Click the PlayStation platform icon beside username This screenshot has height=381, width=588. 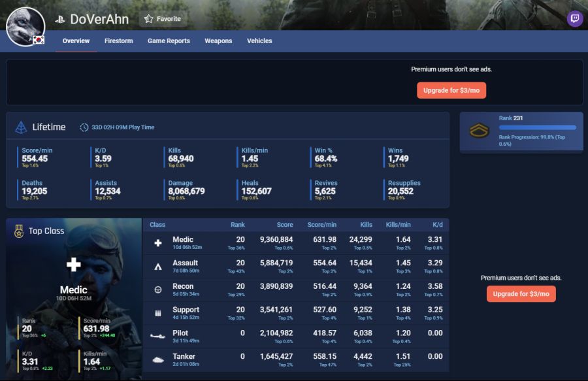[x=60, y=20]
